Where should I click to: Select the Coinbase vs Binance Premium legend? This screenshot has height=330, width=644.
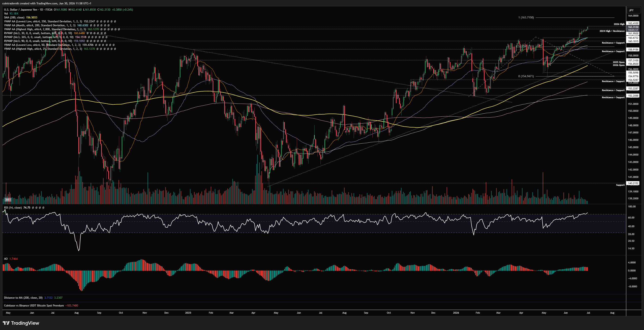pyautogui.click(x=41, y=306)
